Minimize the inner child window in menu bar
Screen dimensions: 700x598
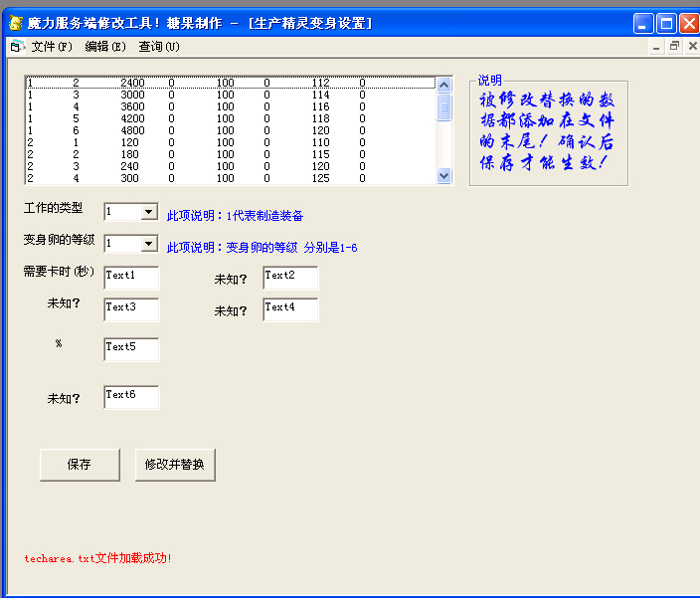point(657,46)
